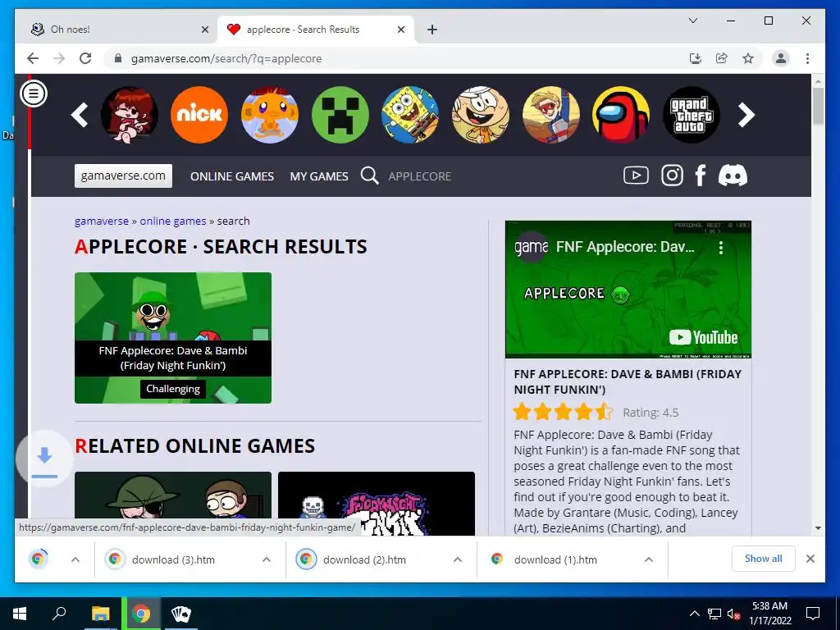Screen dimensions: 840x630
Task: Close the 'Oh noes!' tab
Action: click(204, 30)
